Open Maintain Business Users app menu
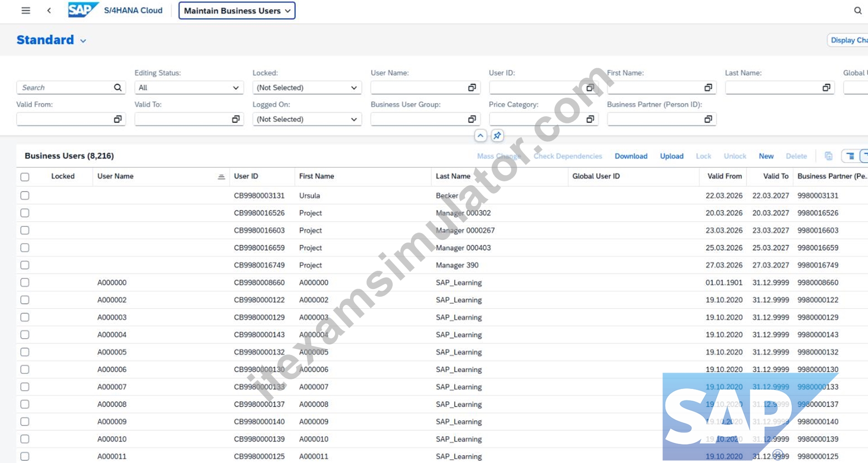Screen dimensions: 868x463 click(x=237, y=10)
